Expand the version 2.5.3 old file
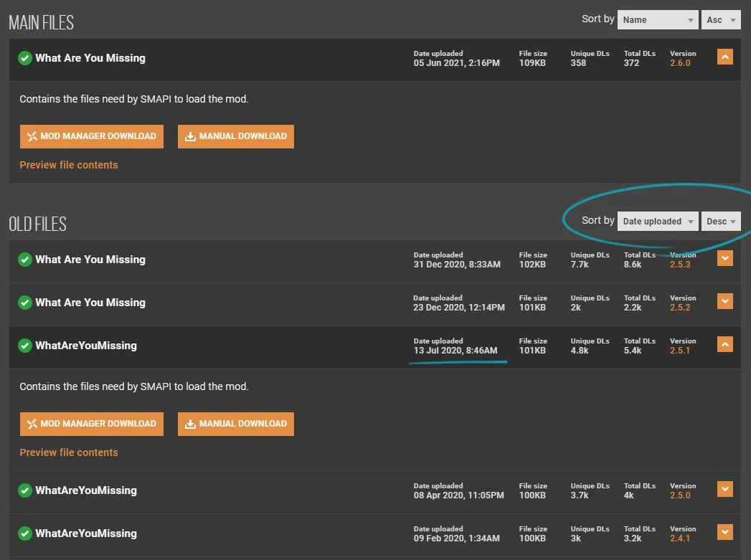The image size is (751, 560). 724,259
